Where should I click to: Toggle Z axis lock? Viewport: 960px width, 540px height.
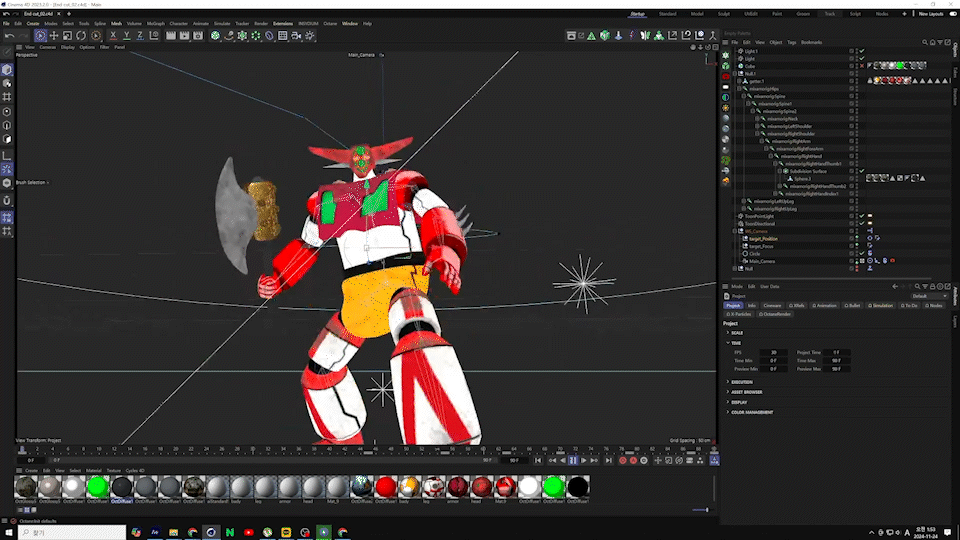[x=140, y=36]
